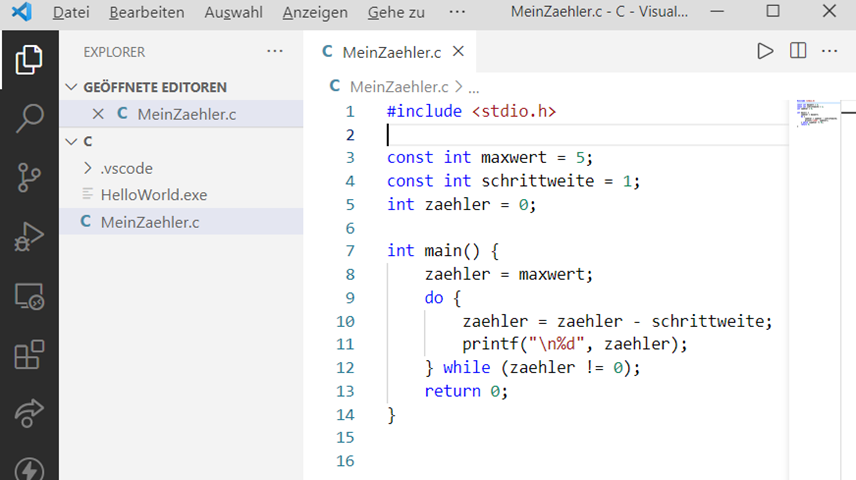Expand the .vscode folder
This screenshot has width=856, height=480.
coord(87,168)
